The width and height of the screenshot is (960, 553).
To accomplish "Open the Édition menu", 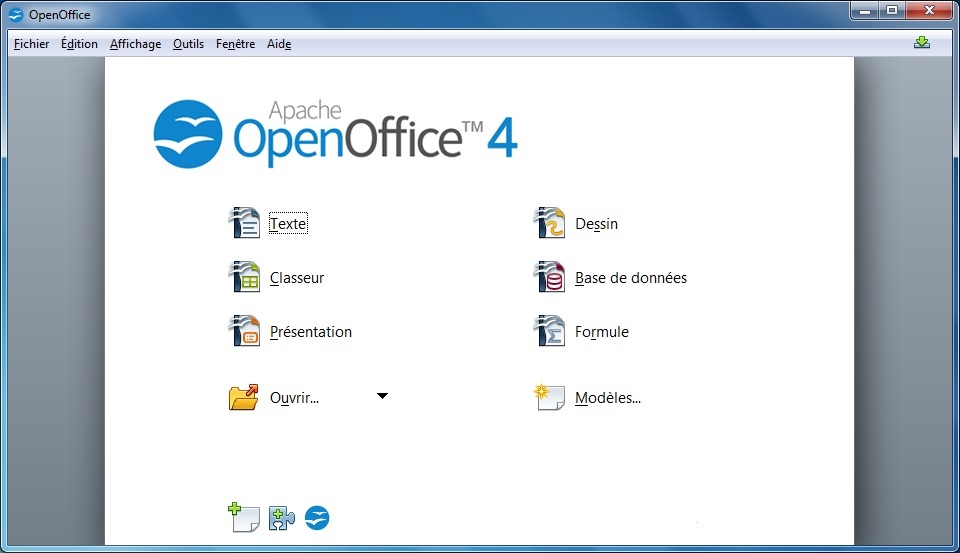I will click(x=79, y=44).
